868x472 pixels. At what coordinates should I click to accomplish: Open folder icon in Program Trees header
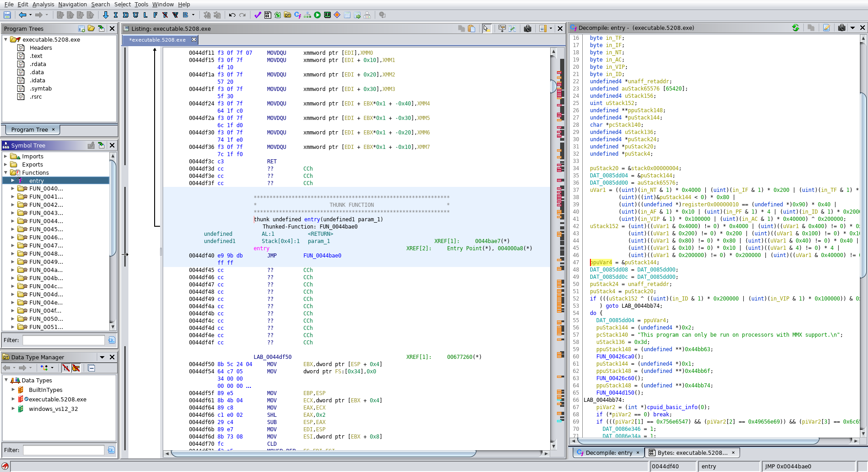pyautogui.click(x=91, y=29)
